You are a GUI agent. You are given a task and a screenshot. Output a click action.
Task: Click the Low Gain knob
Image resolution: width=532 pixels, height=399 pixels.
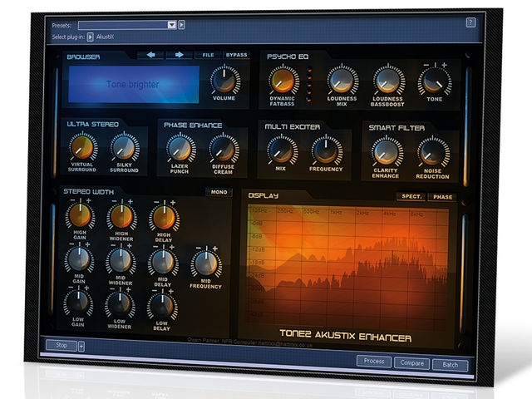coord(78,303)
